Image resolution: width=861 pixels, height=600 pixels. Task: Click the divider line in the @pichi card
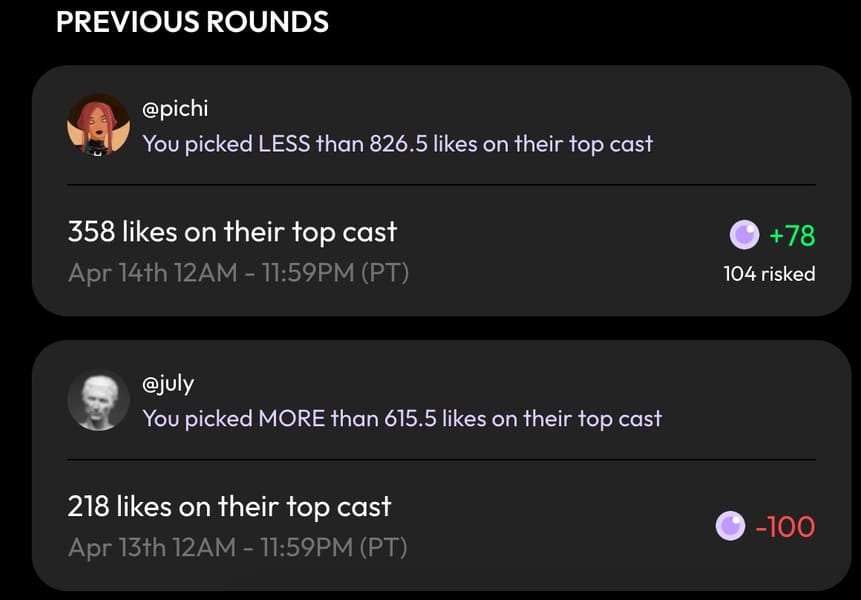pyautogui.click(x=441, y=185)
